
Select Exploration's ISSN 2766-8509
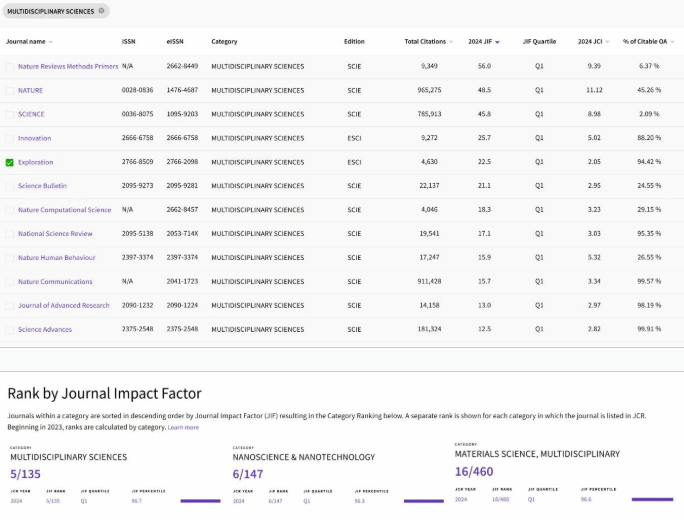[137, 162]
